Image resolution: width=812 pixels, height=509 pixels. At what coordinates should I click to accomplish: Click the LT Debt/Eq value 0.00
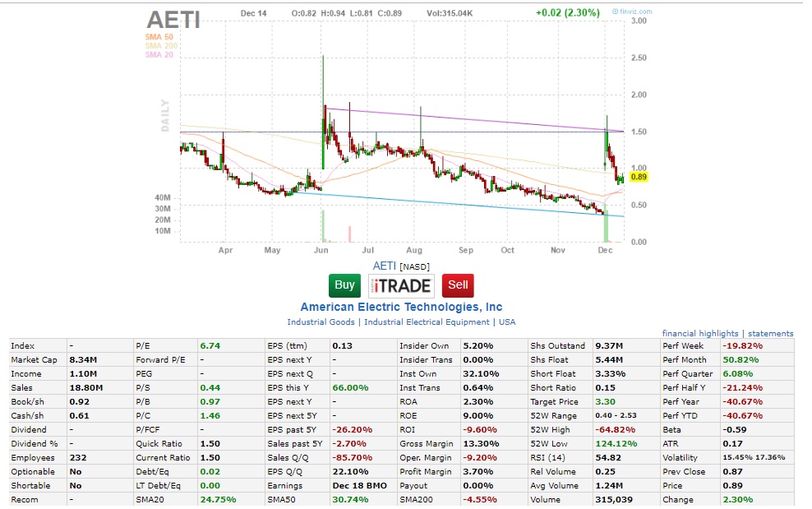coord(210,486)
